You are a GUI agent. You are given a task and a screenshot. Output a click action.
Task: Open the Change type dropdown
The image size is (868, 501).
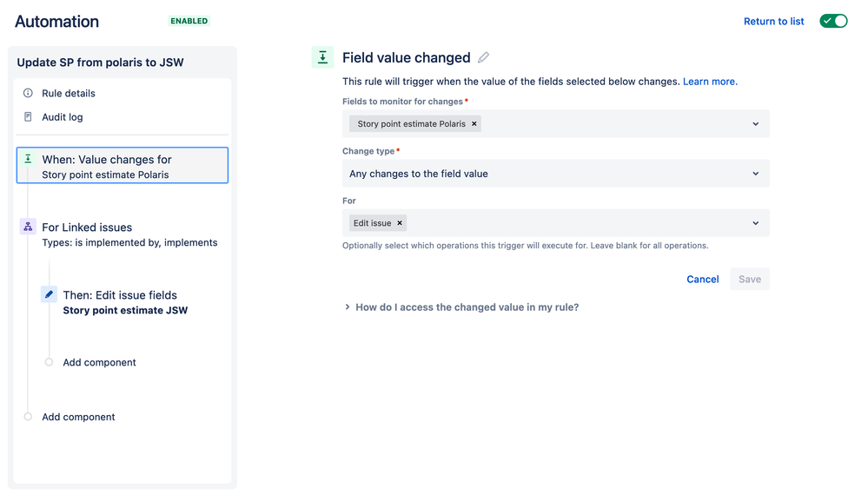(556, 174)
